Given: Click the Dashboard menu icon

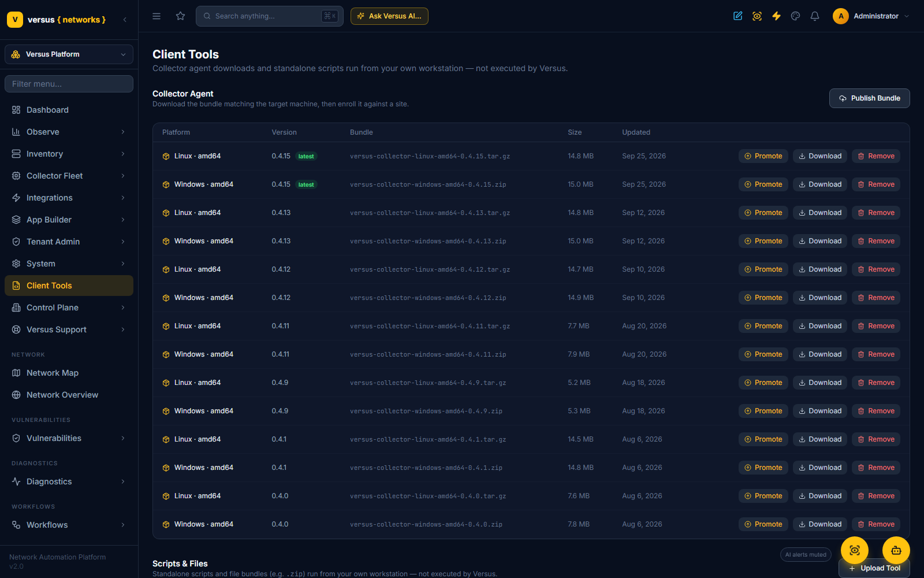Looking at the screenshot, I should [16, 110].
